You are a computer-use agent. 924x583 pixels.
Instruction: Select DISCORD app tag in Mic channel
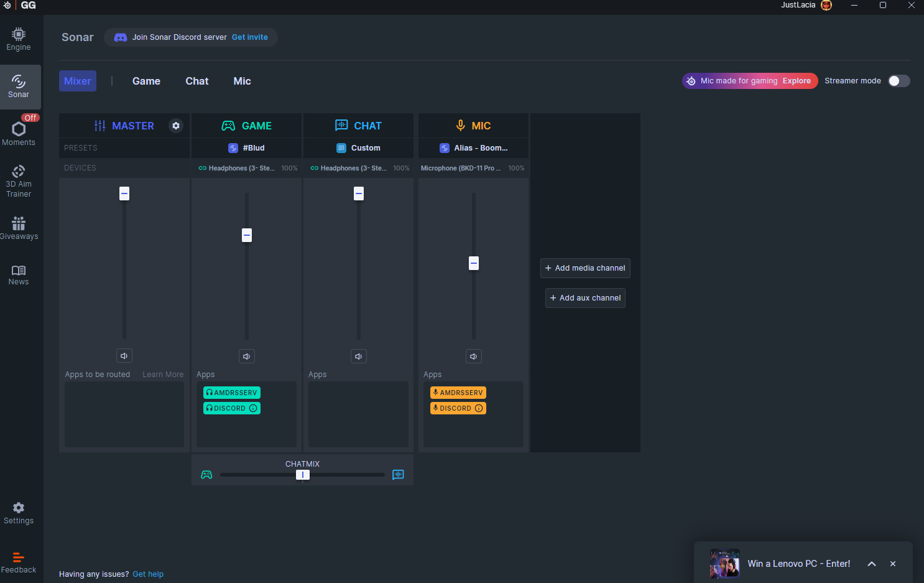[x=458, y=408]
